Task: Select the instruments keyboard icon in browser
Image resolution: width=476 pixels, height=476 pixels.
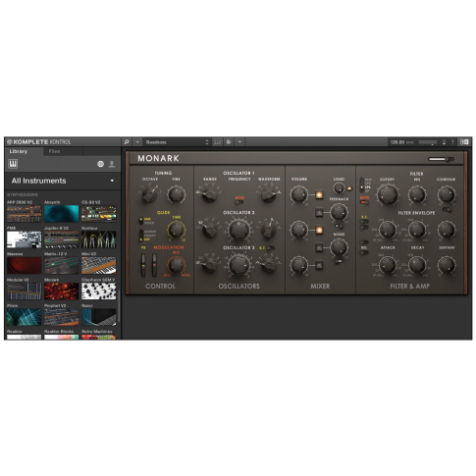Action: click(13, 164)
